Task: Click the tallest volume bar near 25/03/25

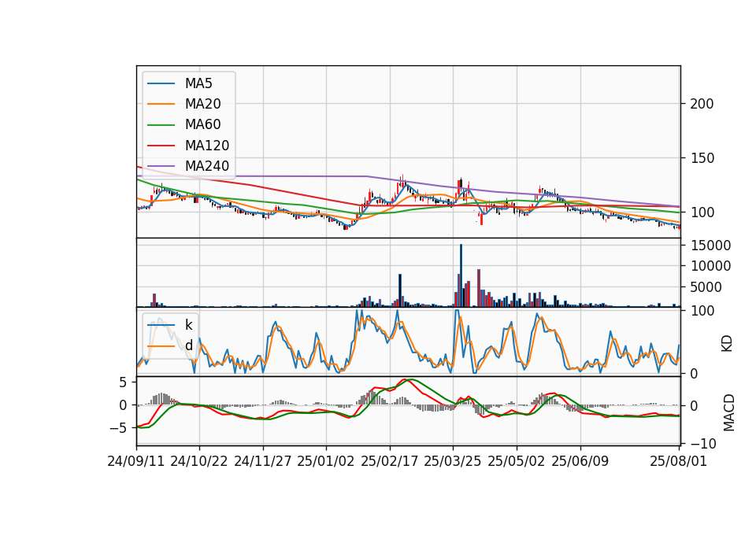Action: [x=461, y=275]
